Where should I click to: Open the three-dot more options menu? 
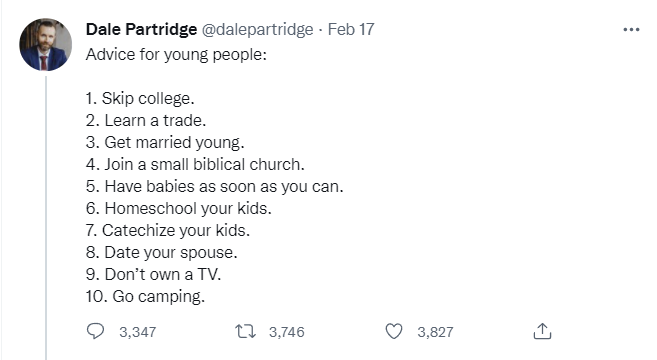[x=631, y=30]
